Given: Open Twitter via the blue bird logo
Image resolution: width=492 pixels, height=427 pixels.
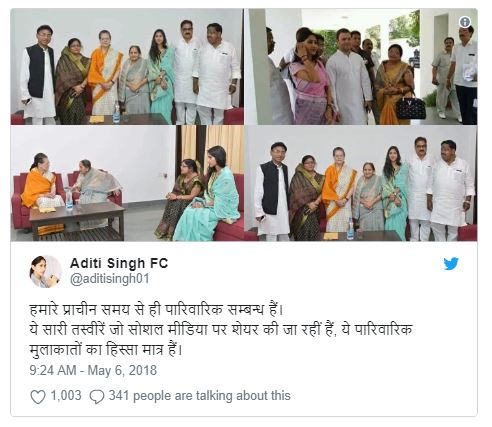Looking at the screenshot, I should pyautogui.click(x=451, y=263).
